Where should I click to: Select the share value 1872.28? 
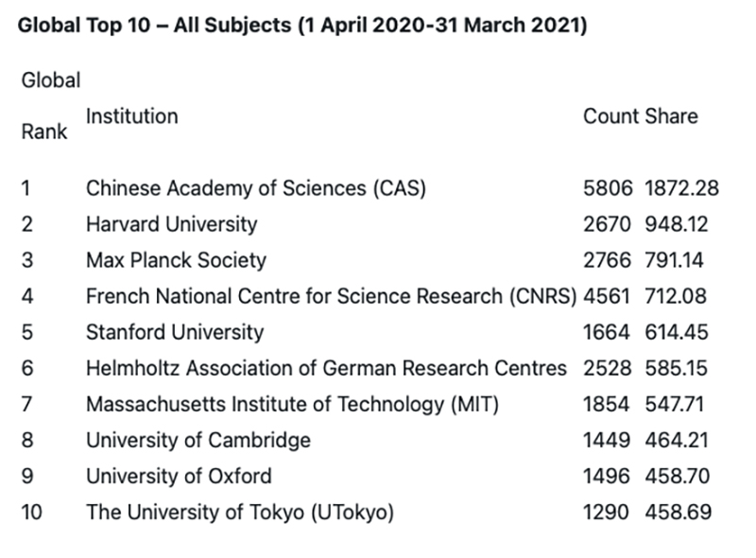tap(681, 188)
